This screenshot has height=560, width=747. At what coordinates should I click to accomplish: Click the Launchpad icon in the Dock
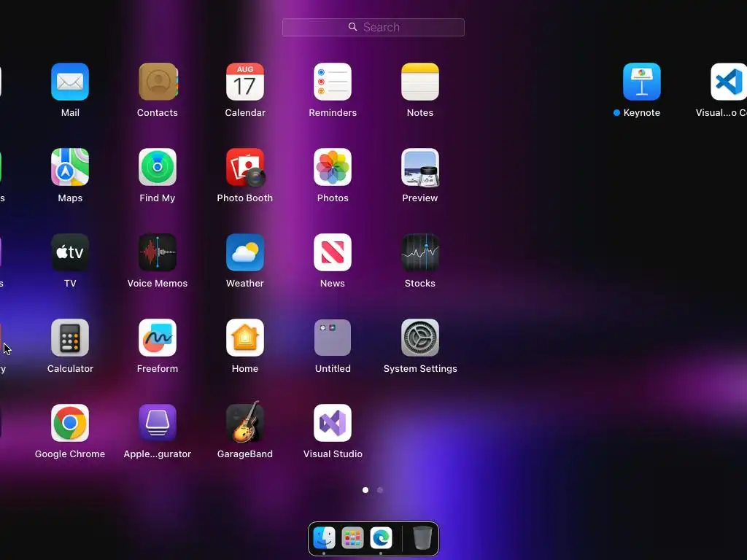coord(352,537)
